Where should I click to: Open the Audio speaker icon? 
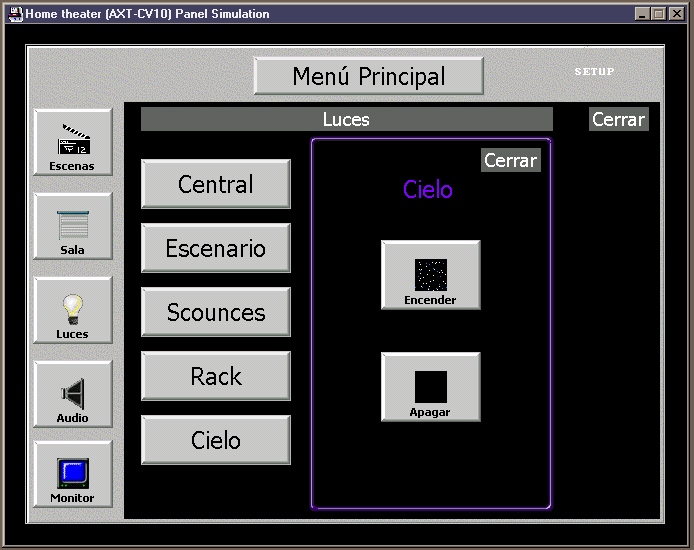[x=73, y=395]
